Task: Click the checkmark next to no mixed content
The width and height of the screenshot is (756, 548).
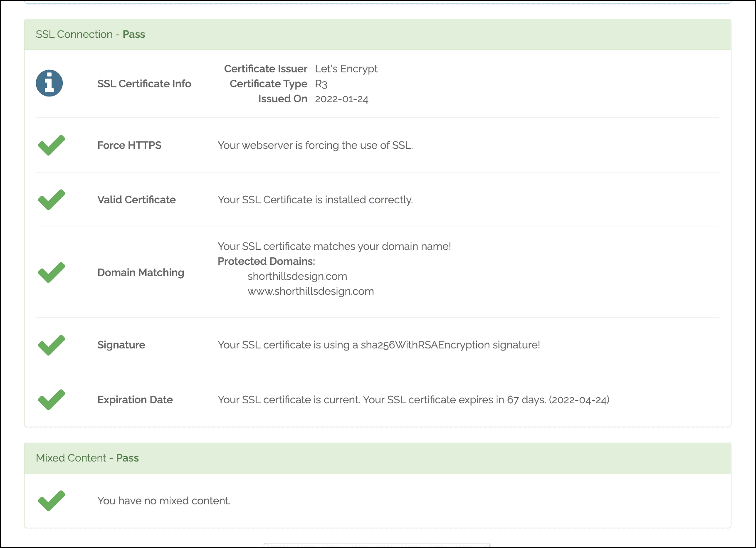Action: click(51, 501)
